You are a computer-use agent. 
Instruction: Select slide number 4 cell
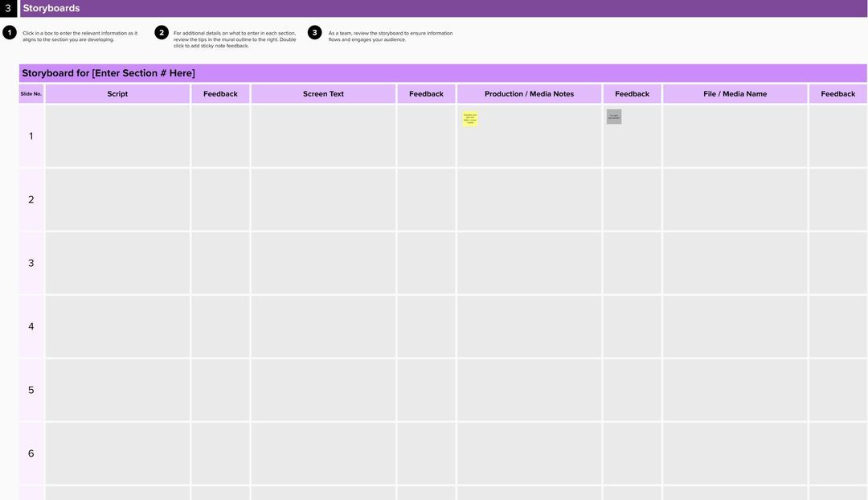[30, 324]
